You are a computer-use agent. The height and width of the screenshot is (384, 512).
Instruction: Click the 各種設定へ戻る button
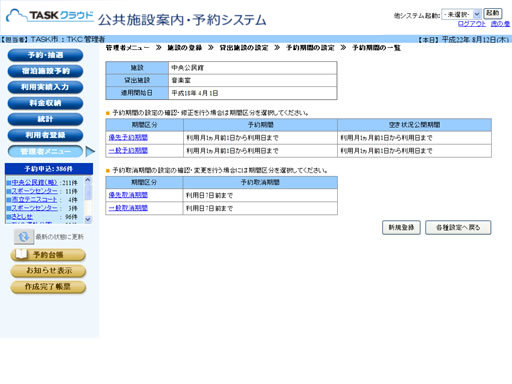click(x=458, y=227)
